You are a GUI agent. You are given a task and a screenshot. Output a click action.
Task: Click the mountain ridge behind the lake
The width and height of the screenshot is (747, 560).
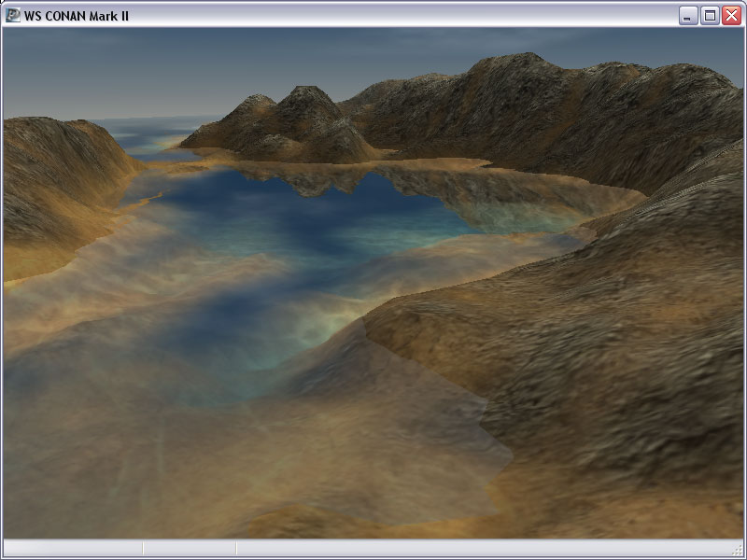[542, 103]
